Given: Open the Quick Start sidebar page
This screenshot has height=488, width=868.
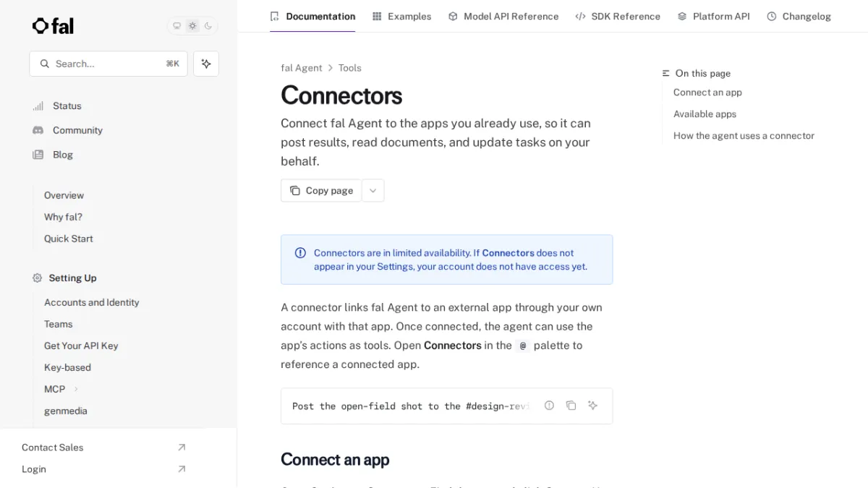Looking at the screenshot, I should tap(69, 239).
